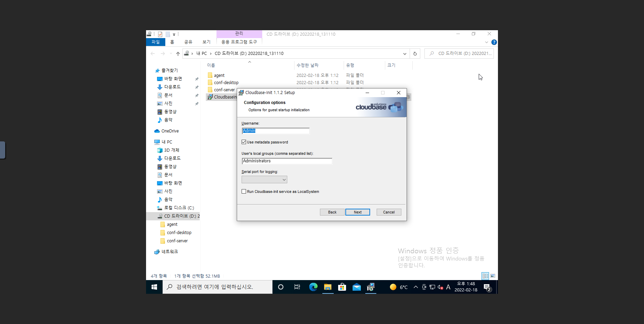Switch to the 공유 ribbon tab

click(x=188, y=42)
